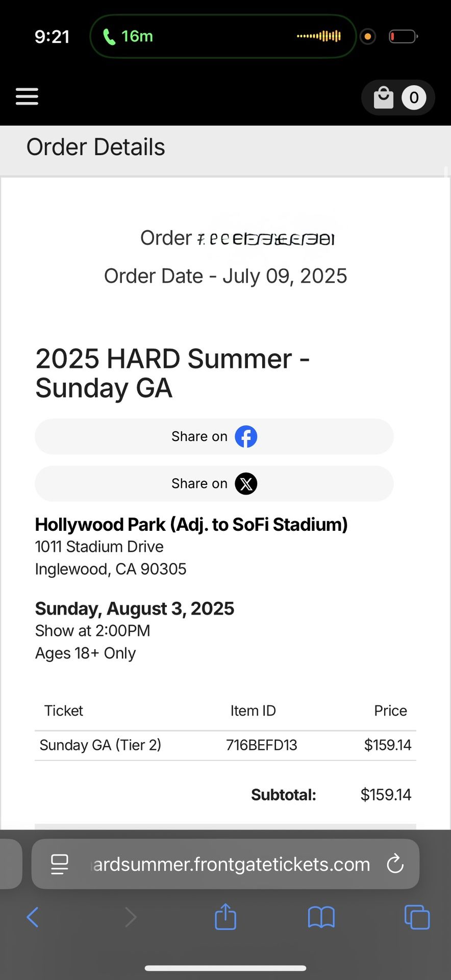Open Safari bookmarks book icon

[321, 917]
